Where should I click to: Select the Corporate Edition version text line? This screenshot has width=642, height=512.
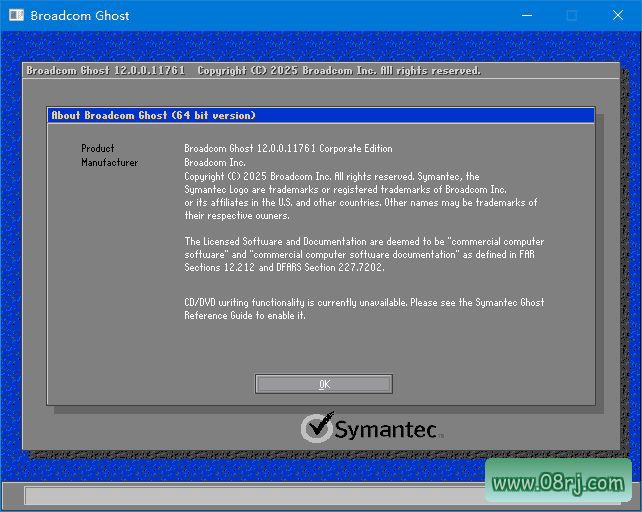coord(288,148)
